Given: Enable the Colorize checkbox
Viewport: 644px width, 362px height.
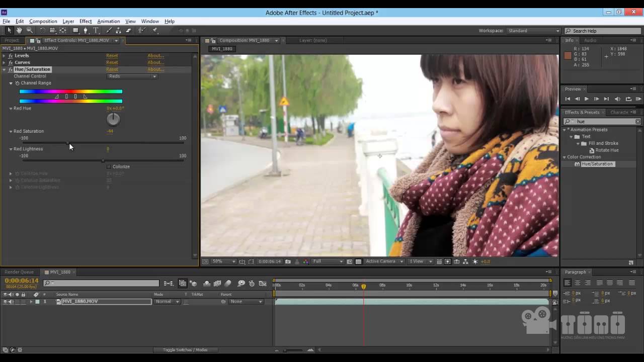Looking at the screenshot, I should pyautogui.click(x=109, y=166).
